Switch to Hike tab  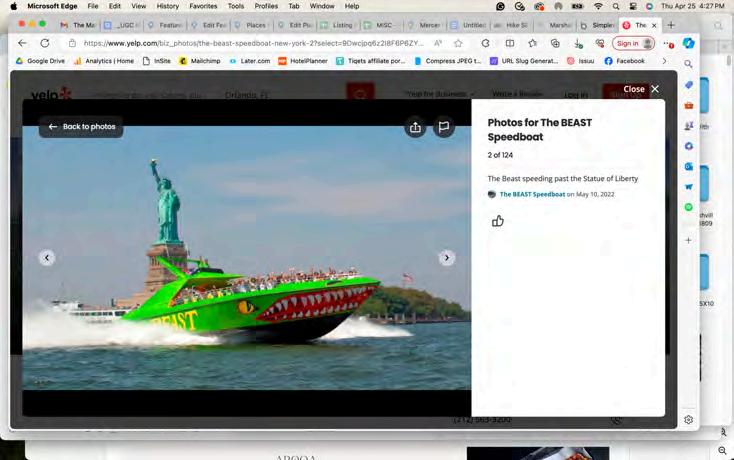[511, 25]
